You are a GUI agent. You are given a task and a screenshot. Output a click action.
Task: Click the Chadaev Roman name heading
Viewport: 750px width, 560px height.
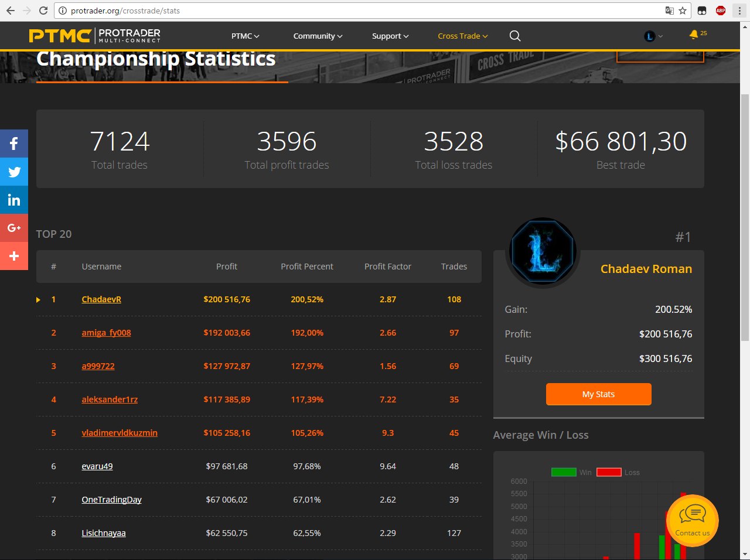(646, 269)
